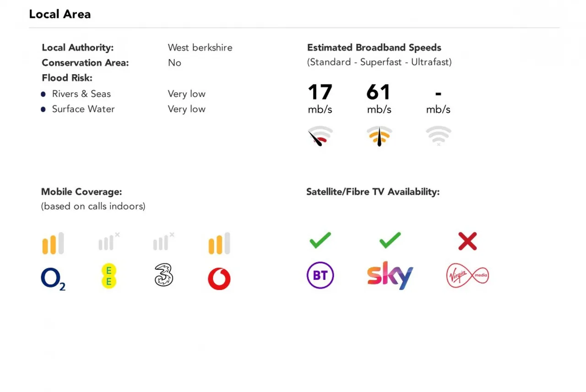Viewport: 586px width, 392px height.
Task: Click the purple BT logo
Action: [320, 276]
